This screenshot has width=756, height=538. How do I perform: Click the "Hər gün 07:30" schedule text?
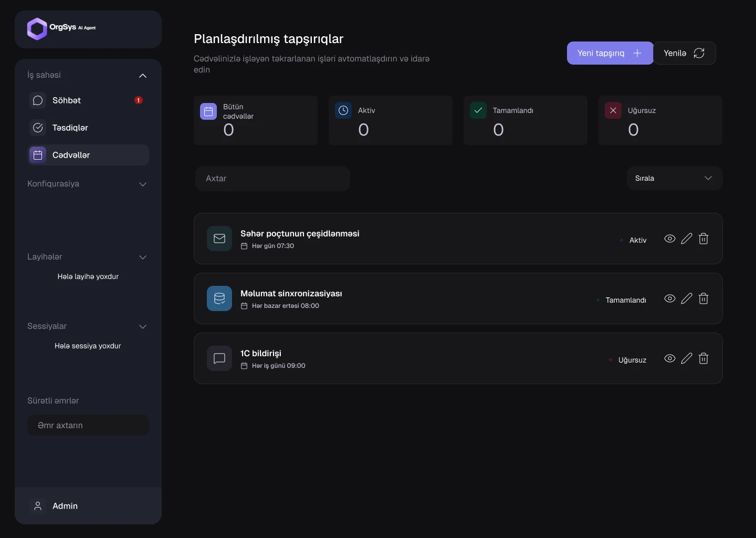click(273, 246)
